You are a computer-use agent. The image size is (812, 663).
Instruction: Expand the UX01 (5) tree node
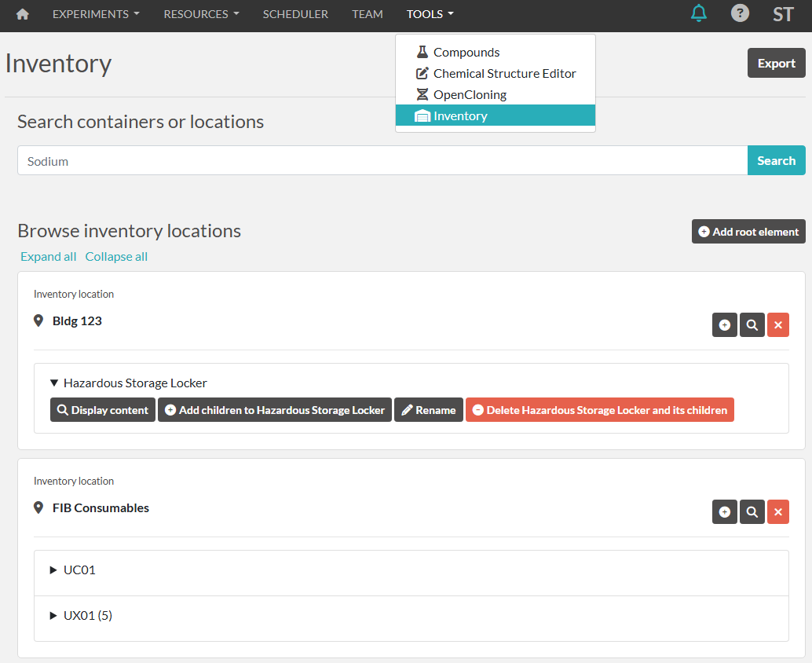(x=54, y=616)
